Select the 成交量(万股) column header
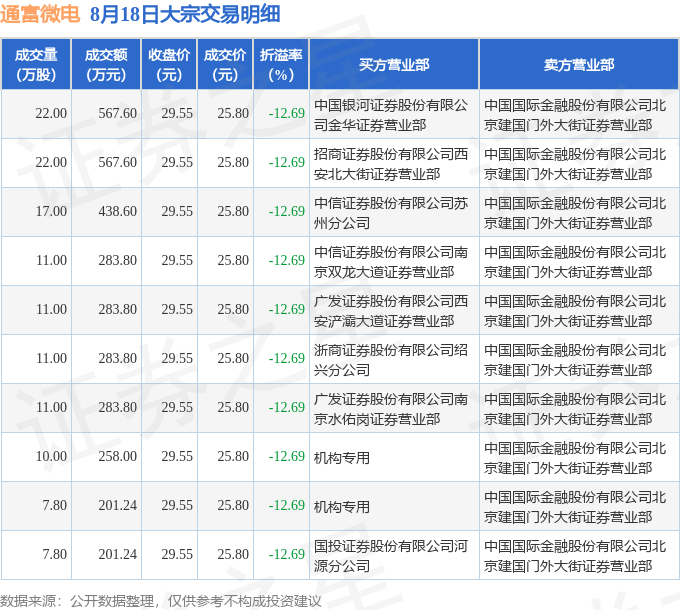This screenshot has width=680, height=610. pyautogui.click(x=36, y=65)
